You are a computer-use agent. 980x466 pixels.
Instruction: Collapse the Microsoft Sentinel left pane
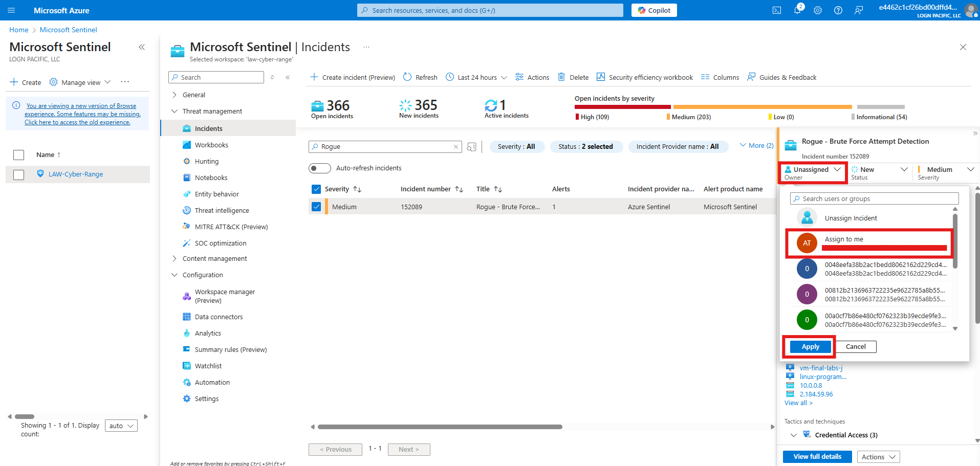142,47
